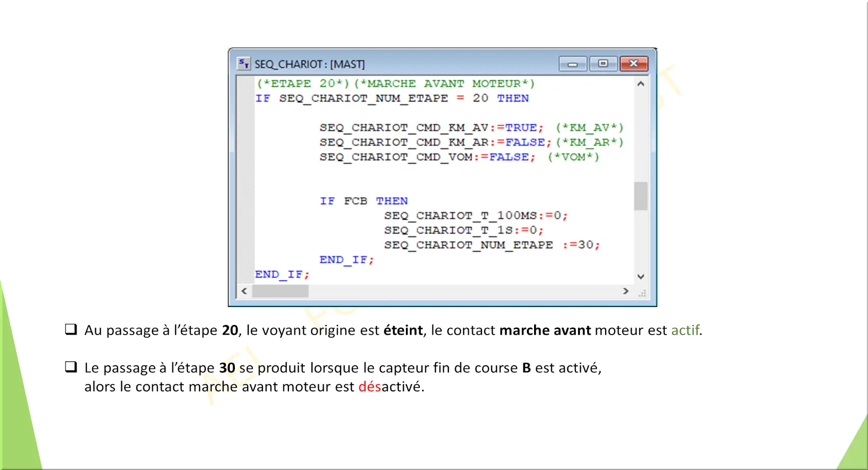
Task: Click the vertical scrollbar thumb
Action: (x=641, y=196)
